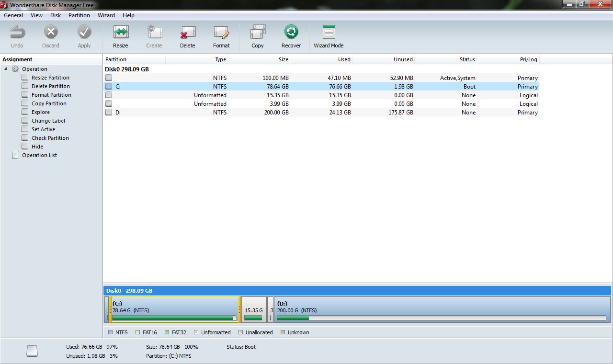The height and width of the screenshot is (364, 613).
Task: Open the Help menu
Action: [128, 15]
